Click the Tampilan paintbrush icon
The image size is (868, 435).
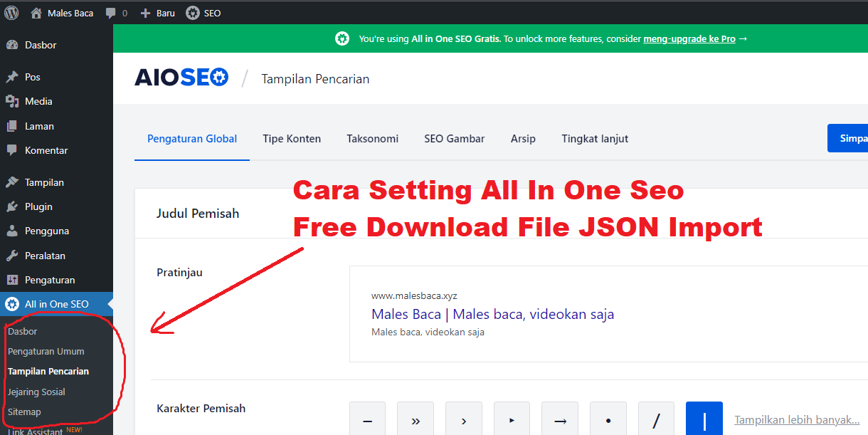pyautogui.click(x=12, y=182)
